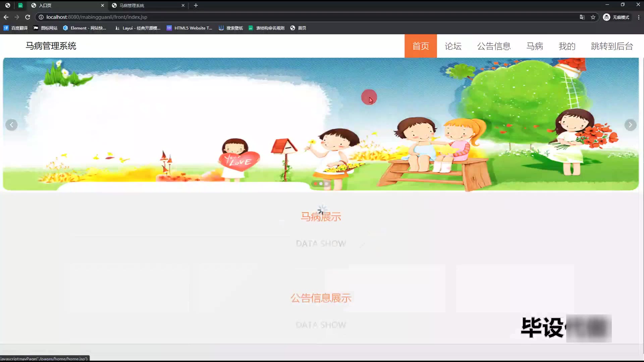The width and height of the screenshot is (644, 362).
Task: Close the 入口页 tab
Action: 103,5
